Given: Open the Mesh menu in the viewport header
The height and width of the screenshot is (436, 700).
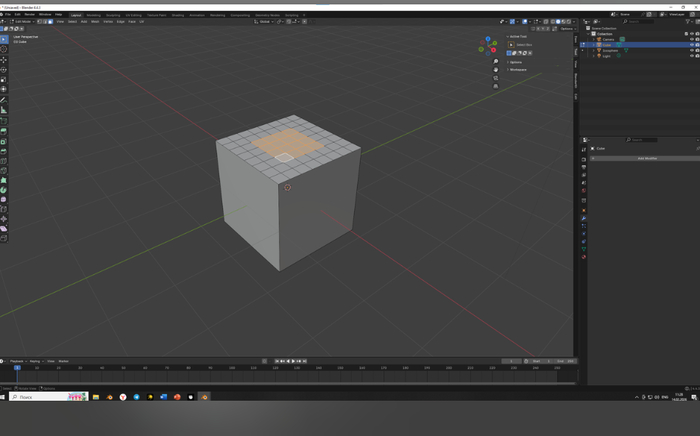Looking at the screenshot, I should 93,21.
